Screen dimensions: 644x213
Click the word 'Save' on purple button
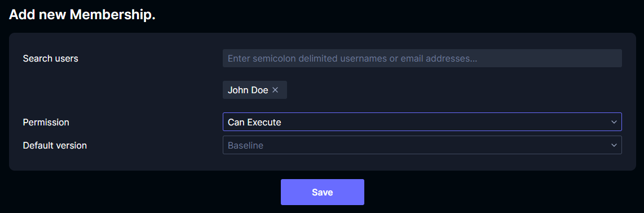(323, 193)
